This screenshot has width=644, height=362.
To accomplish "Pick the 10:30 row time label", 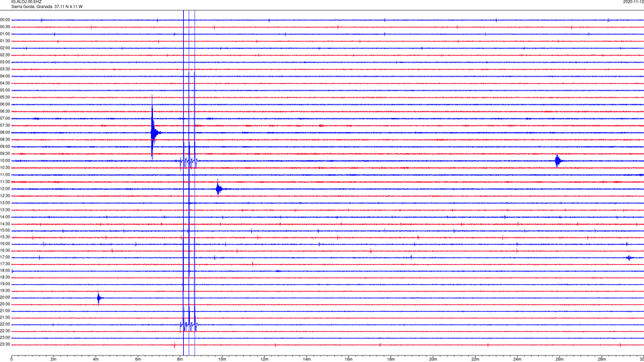I will pyautogui.click(x=5, y=168).
